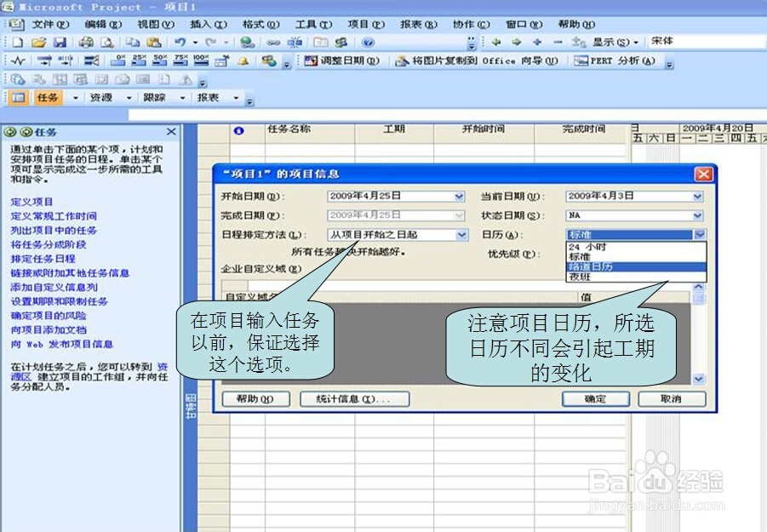Click the 统计信息 button
Screen dimensions: 767x532
(x=355, y=399)
